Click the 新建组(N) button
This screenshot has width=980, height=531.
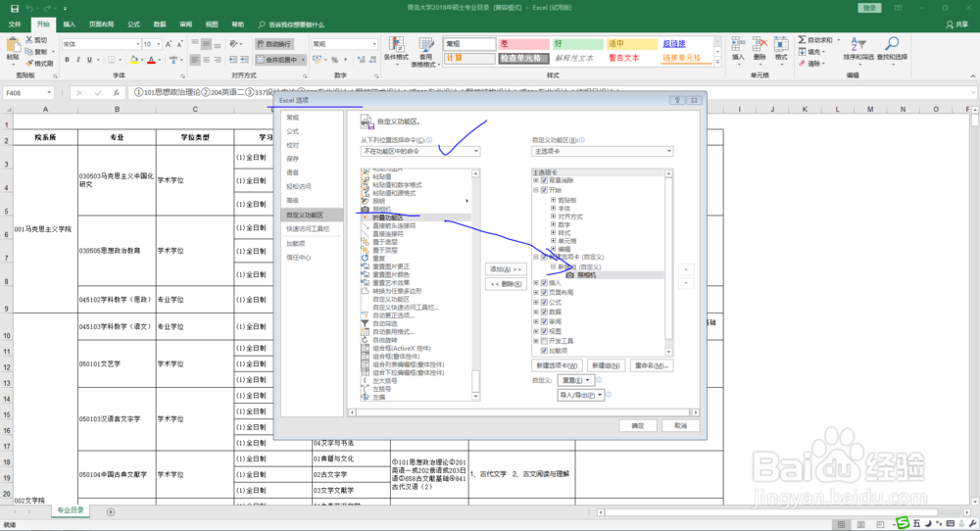coord(606,365)
